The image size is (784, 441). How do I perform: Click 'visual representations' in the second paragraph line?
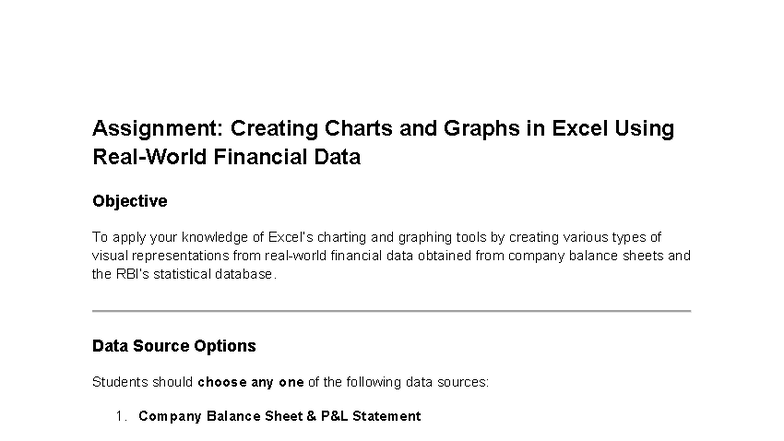(x=160, y=256)
